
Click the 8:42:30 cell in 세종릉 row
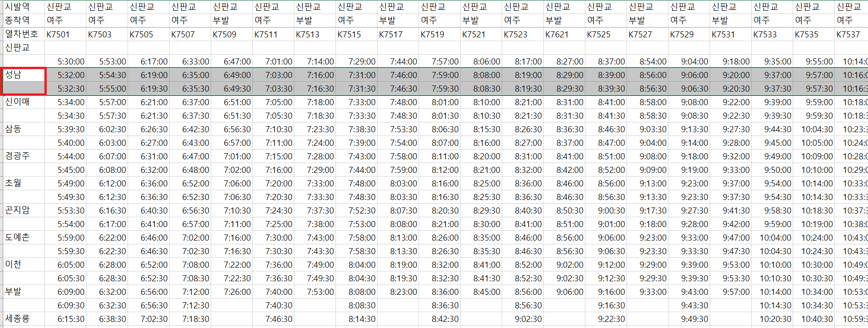[440, 319]
